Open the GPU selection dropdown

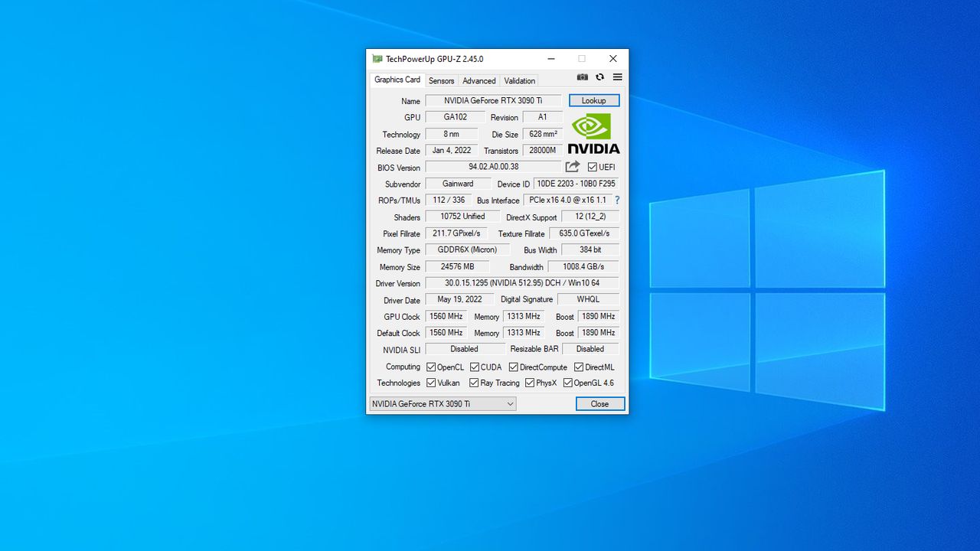[x=443, y=404]
